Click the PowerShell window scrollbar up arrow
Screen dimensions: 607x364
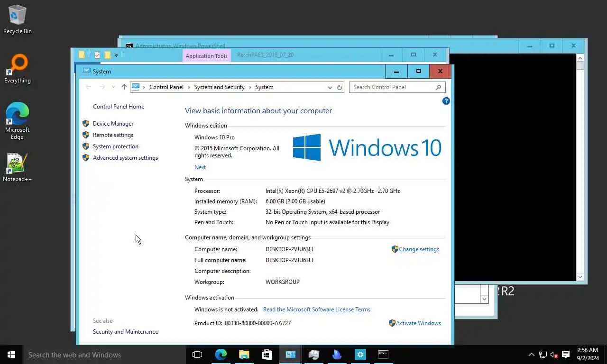point(580,57)
